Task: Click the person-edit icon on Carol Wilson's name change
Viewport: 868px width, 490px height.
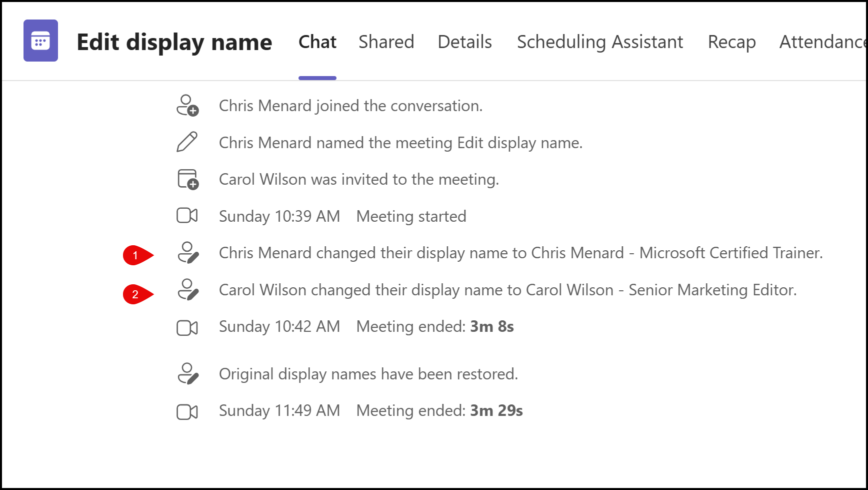Action: pyautogui.click(x=187, y=290)
